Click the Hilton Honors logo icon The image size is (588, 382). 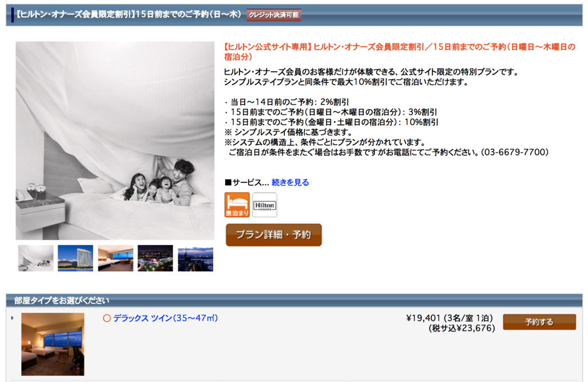point(265,205)
